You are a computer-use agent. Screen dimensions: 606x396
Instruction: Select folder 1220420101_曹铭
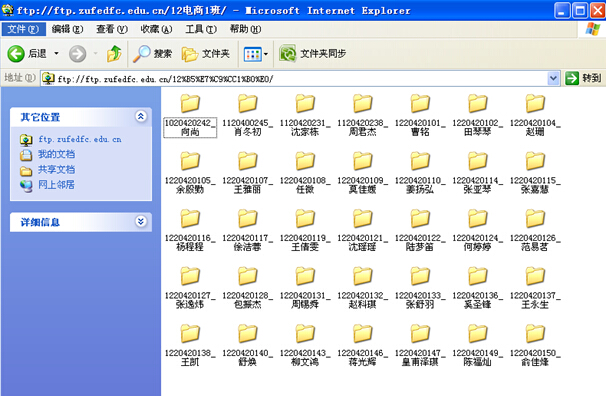pyautogui.click(x=420, y=115)
